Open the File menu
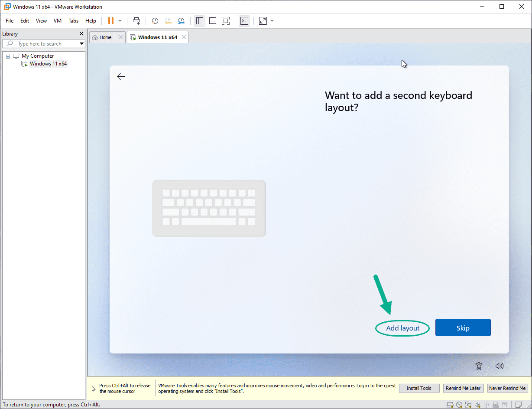 coord(10,21)
